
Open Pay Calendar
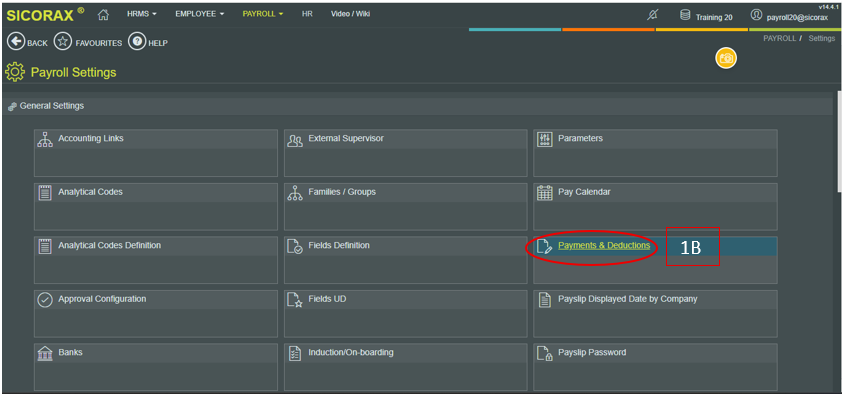[584, 192]
